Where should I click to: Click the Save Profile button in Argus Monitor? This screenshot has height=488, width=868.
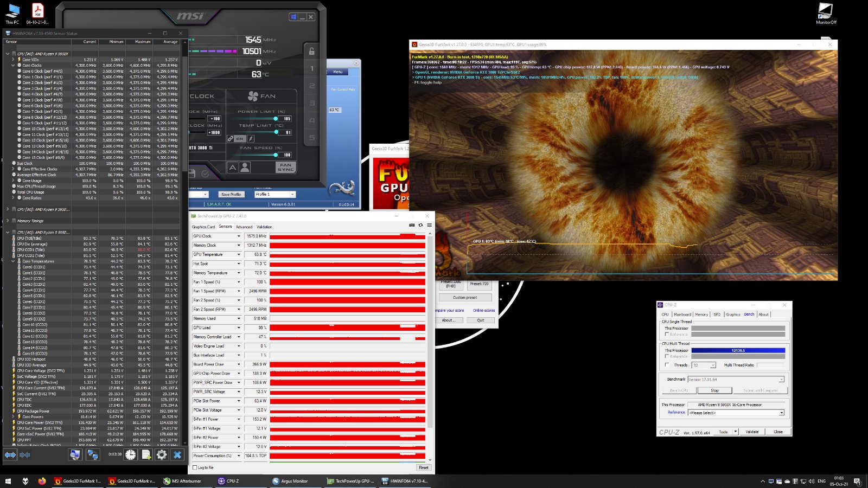pos(231,194)
